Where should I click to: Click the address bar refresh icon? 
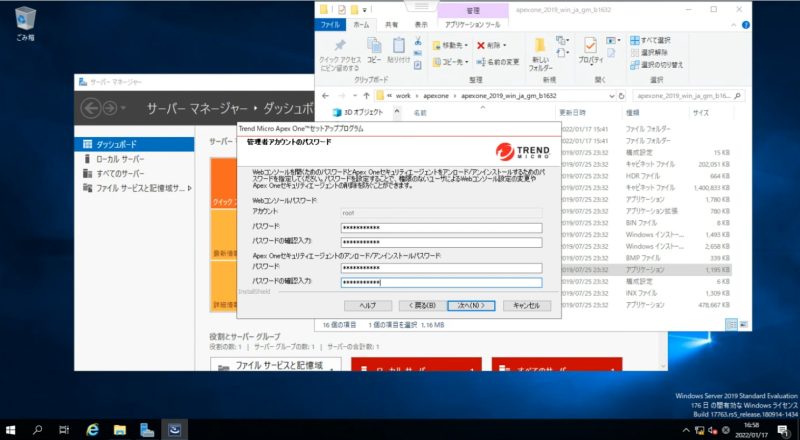pos(621,95)
